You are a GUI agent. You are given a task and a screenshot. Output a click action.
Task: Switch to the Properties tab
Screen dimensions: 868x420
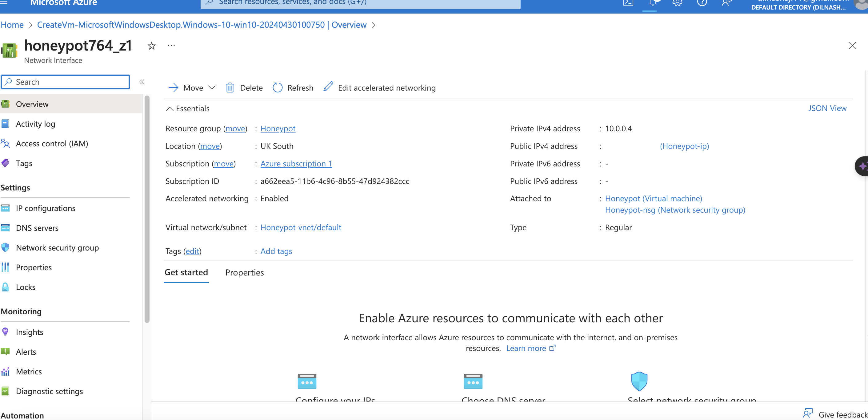pos(244,273)
